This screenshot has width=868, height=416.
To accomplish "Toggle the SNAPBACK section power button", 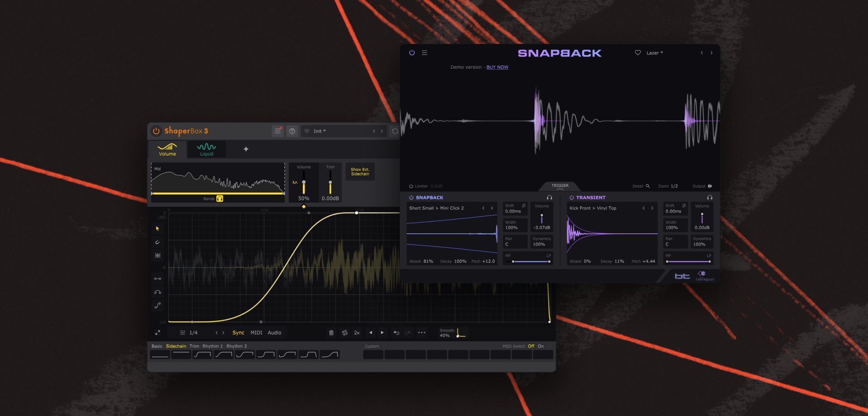I will 410,197.
